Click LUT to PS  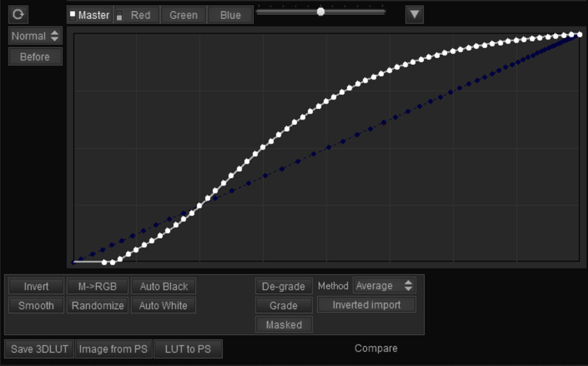click(188, 349)
